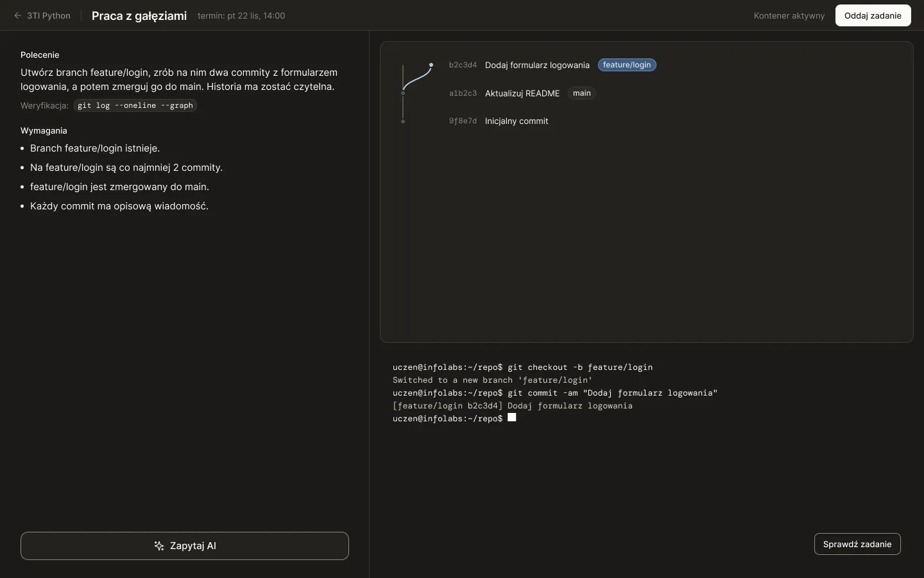This screenshot has width=924, height=578.
Task: Click the termin: pt 22 lis, 14:00 deadline
Action: pyautogui.click(x=241, y=15)
